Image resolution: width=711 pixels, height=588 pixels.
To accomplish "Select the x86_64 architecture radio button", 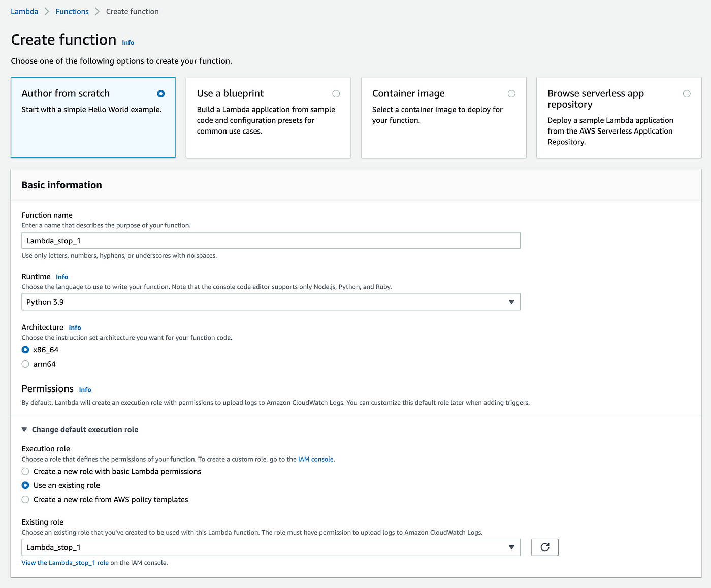I will (25, 350).
